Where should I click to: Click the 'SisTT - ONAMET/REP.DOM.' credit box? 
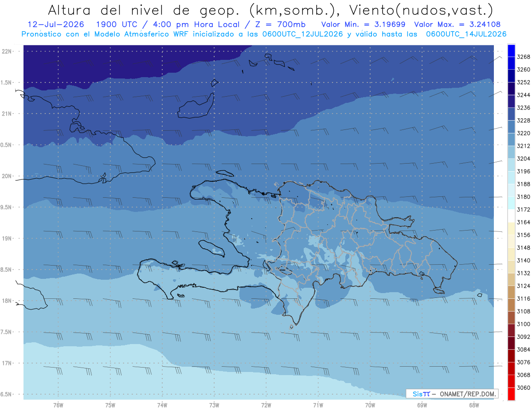click(452, 393)
